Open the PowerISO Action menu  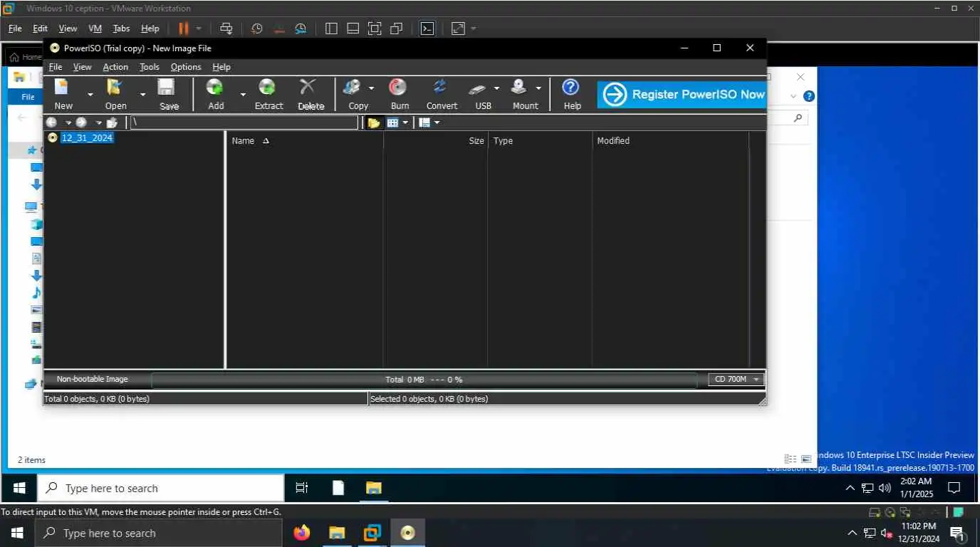[x=115, y=67]
